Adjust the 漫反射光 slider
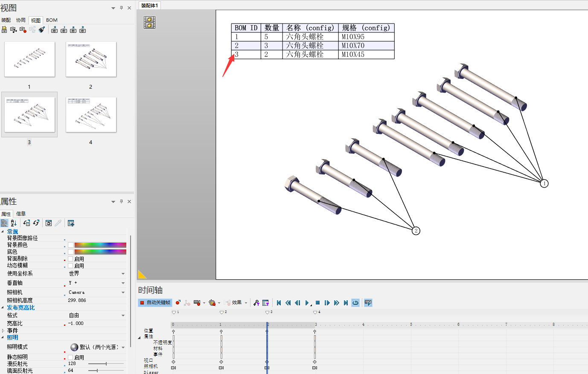 pyautogui.click(x=106, y=364)
